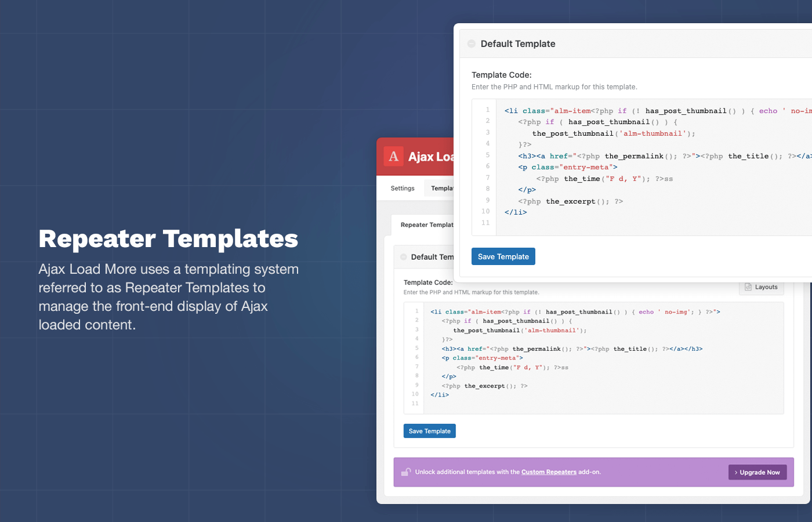Place cursor on empty line 11 in back editor
The image size is (812, 522).
(x=603, y=404)
